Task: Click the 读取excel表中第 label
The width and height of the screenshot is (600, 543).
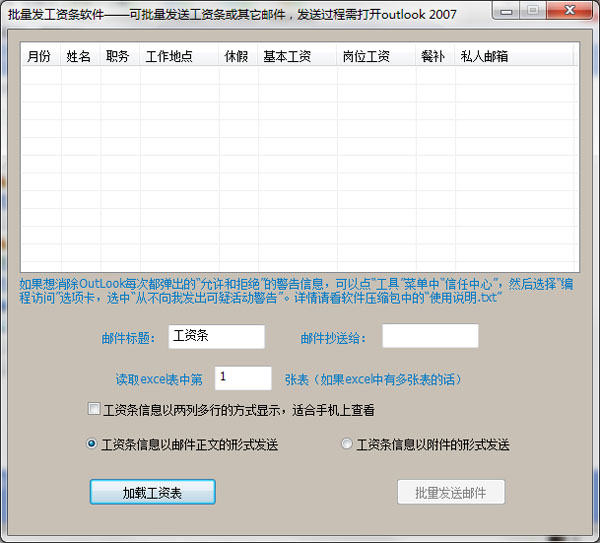Action: tap(159, 379)
